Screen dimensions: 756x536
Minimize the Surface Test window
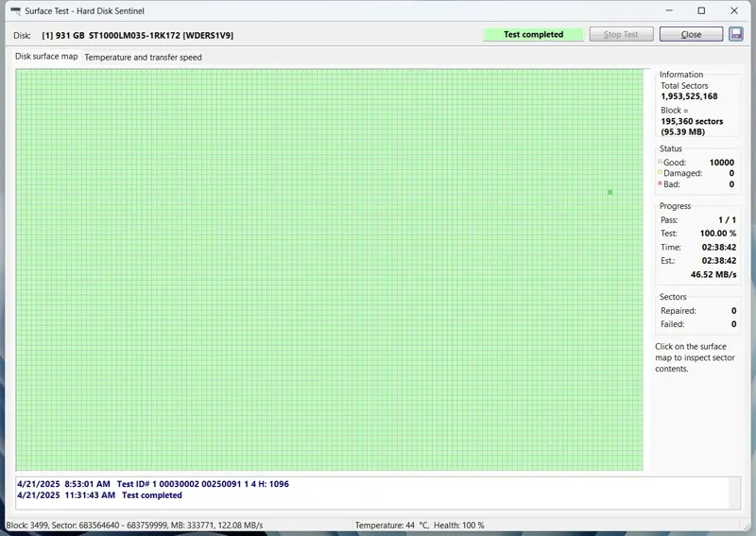coord(667,10)
